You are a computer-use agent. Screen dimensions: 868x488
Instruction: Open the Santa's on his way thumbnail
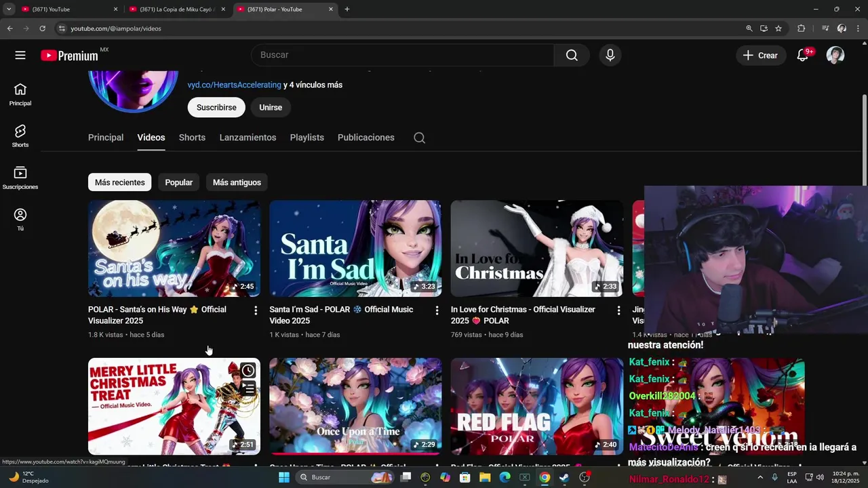coord(174,248)
